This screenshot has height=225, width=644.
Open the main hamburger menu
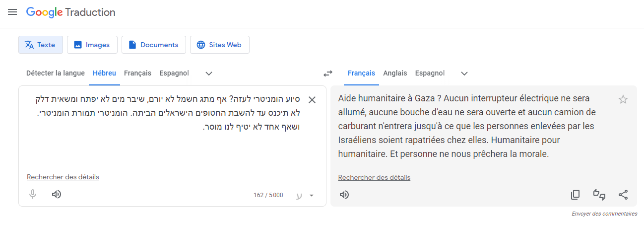pyautogui.click(x=12, y=12)
